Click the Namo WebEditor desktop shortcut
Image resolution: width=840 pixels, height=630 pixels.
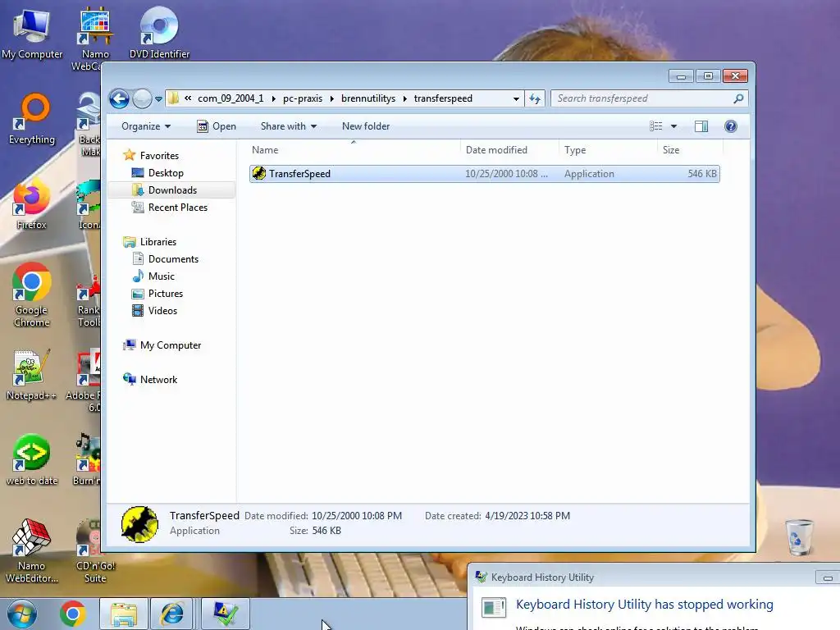(32, 550)
